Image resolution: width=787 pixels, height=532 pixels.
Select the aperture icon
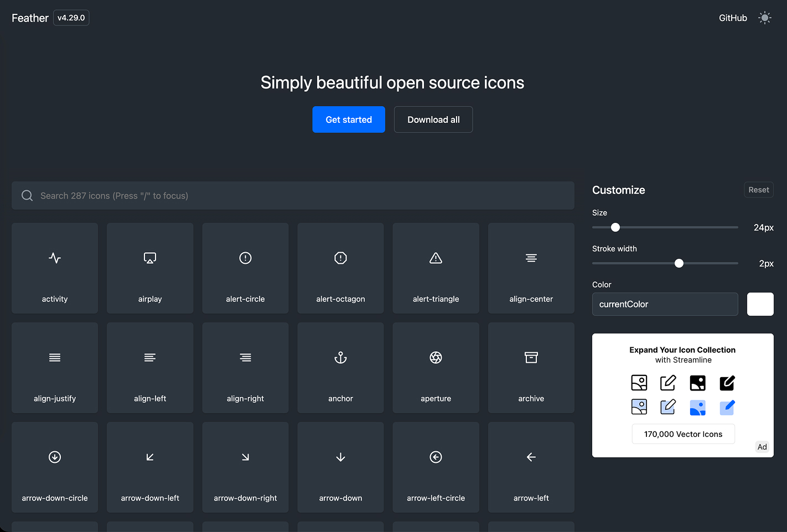point(436,368)
